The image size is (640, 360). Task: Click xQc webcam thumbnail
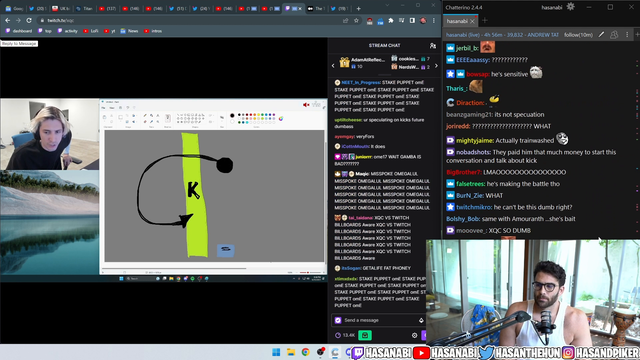[49, 134]
